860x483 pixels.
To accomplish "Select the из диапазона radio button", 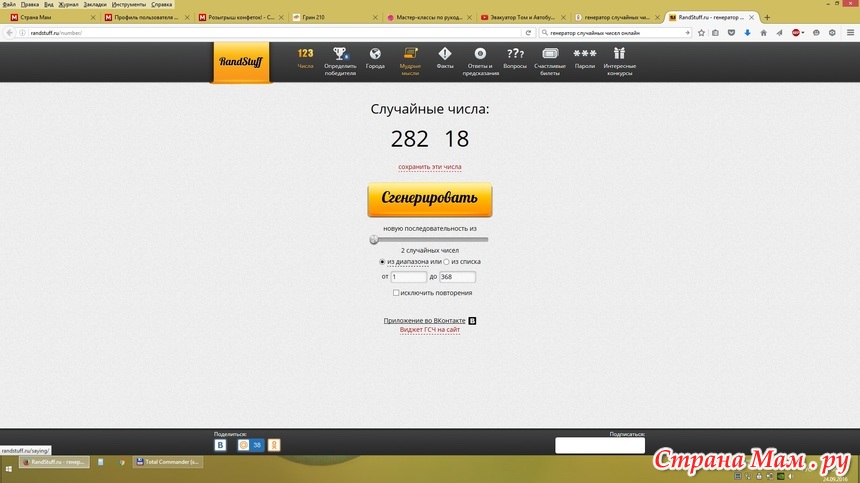I will point(382,262).
